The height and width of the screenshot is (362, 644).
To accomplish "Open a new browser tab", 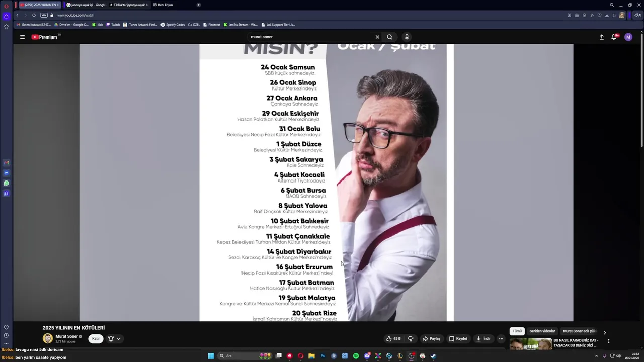I will (x=199, y=5).
